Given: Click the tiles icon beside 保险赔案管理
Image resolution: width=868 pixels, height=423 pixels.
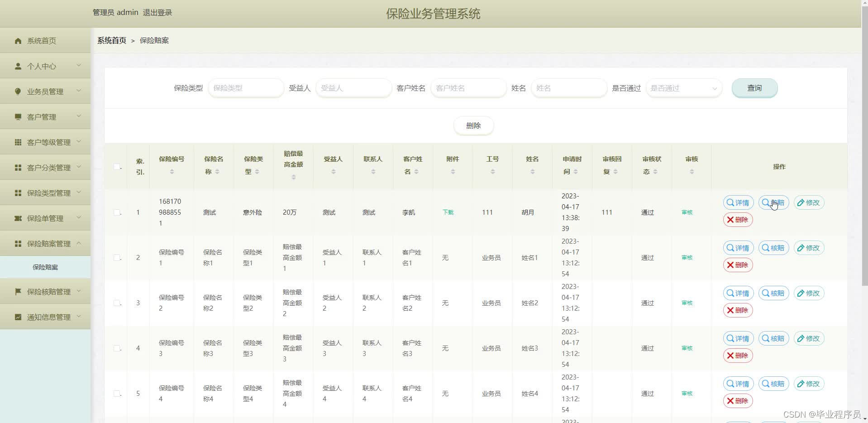Looking at the screenshot, I should [18, 244].
